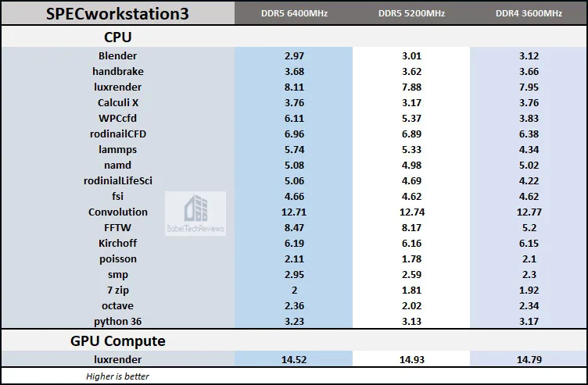Click the SPECworkstation3 title
The width and height of the screenshot is (588, 385).
click(x=117, y=14)
